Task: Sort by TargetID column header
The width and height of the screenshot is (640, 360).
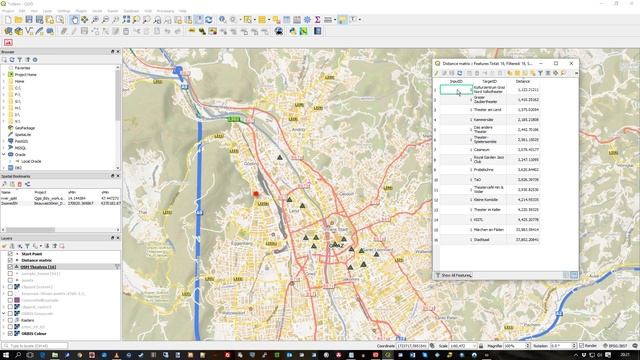Action: (x=490, y=81)
